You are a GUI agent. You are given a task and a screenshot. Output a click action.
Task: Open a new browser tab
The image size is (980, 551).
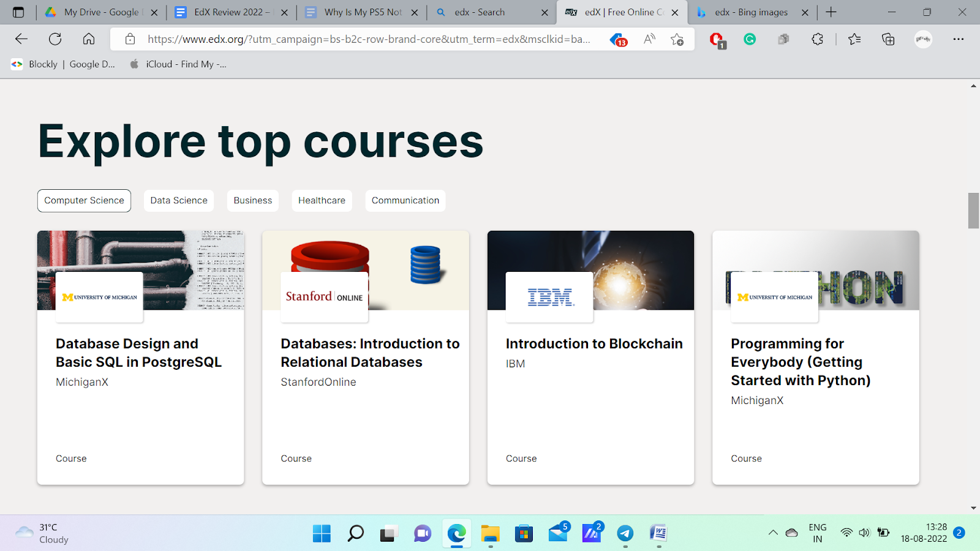831,12
